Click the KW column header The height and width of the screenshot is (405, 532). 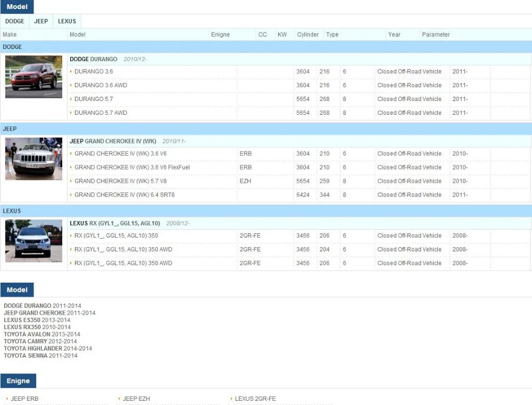(x=282, y=35)
